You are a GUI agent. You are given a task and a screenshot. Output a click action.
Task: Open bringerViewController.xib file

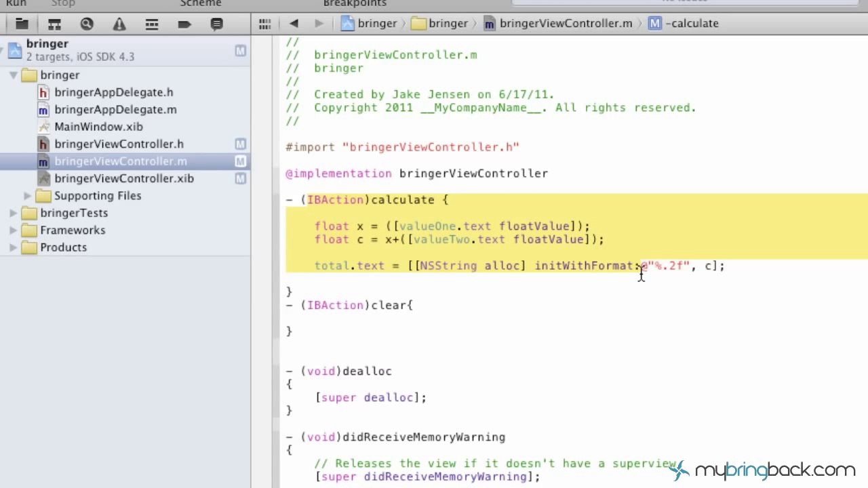point(123,179)
